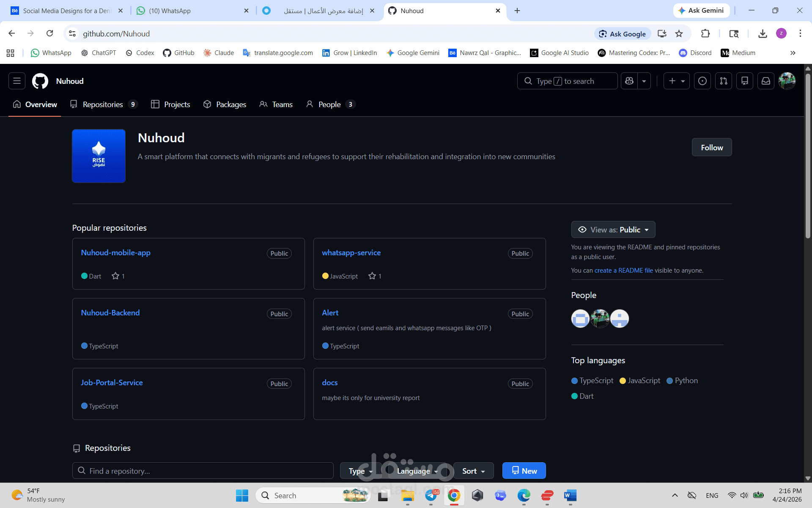Open the Notifications inbox icon

click(x=766, y=81)
